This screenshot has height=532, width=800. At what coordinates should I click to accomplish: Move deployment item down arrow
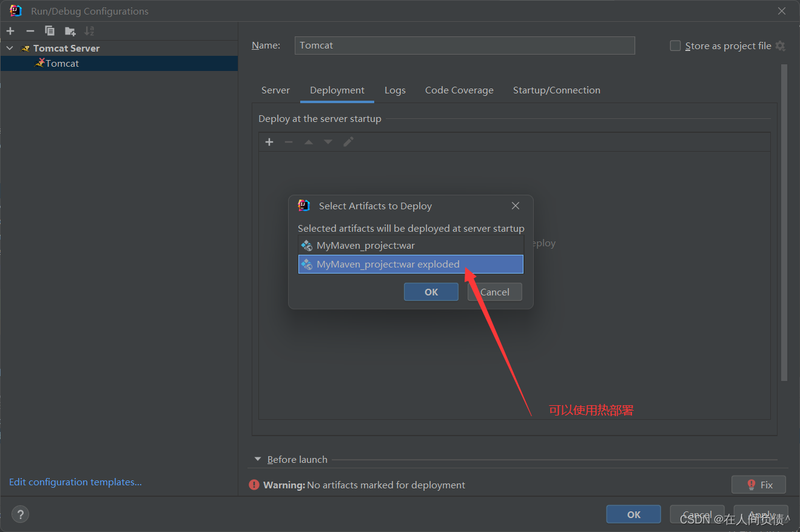(328, 142)
